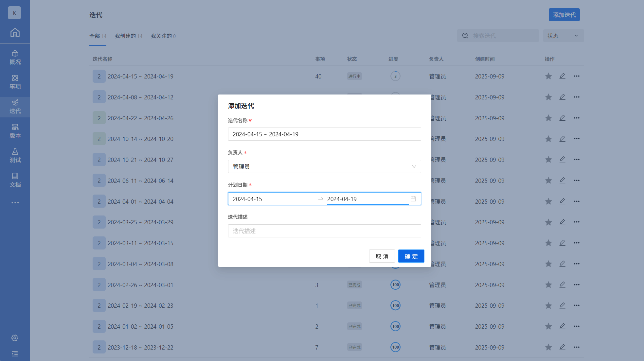The width and height of the screenshot is (644, 361).
Task: Toggle star on 2024-04-15 iteration row
Action: click(x=548, y=76)
